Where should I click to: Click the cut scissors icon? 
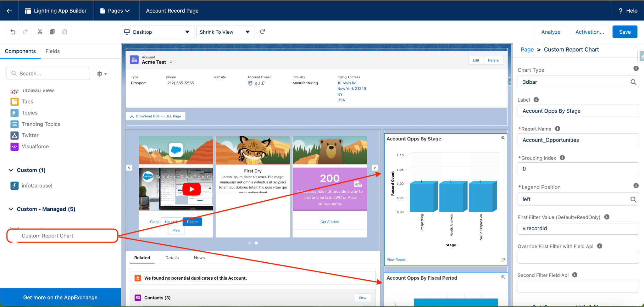pos(40,32)
